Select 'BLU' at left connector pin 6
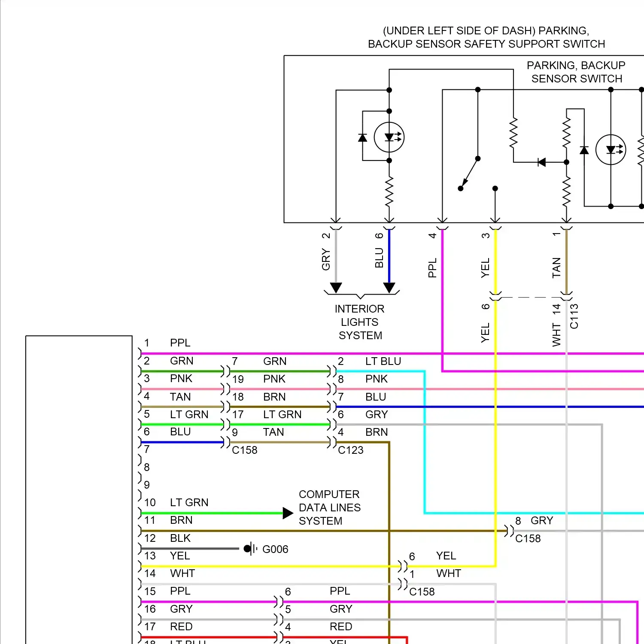 coord(180,432)
